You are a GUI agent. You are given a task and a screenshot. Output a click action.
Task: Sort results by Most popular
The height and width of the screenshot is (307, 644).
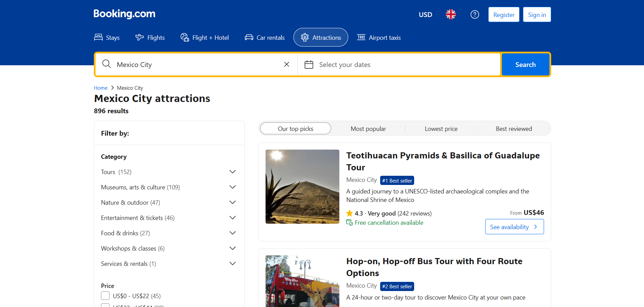[x=368, y=129]
